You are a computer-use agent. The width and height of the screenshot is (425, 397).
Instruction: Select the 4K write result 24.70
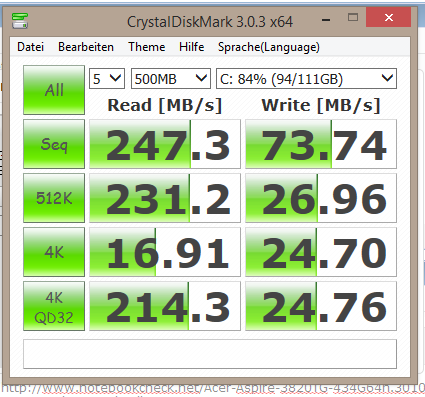(x=321, y=252)
